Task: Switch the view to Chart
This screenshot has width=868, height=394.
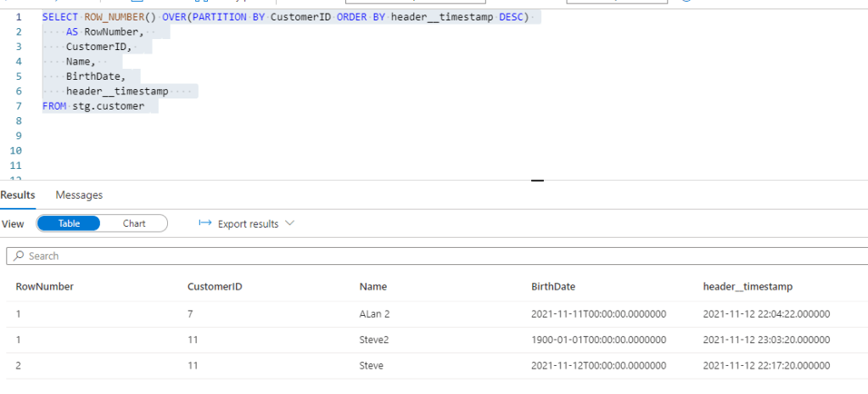Action: pyautogui.click(x=134, y=224)
